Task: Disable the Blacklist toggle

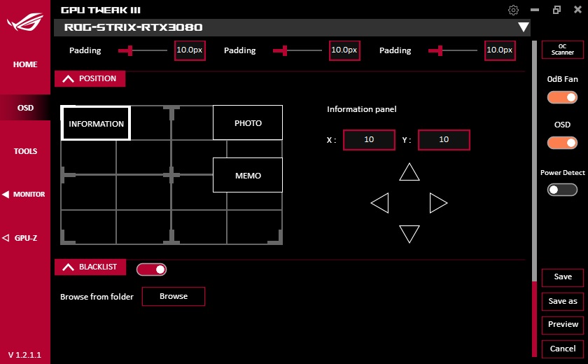Action: point(151,269)
